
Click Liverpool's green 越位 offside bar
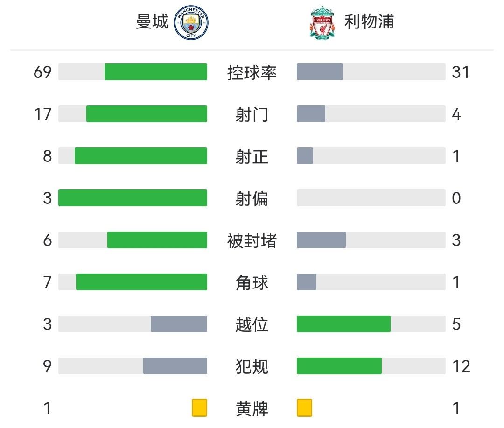(x=343, y=324)
